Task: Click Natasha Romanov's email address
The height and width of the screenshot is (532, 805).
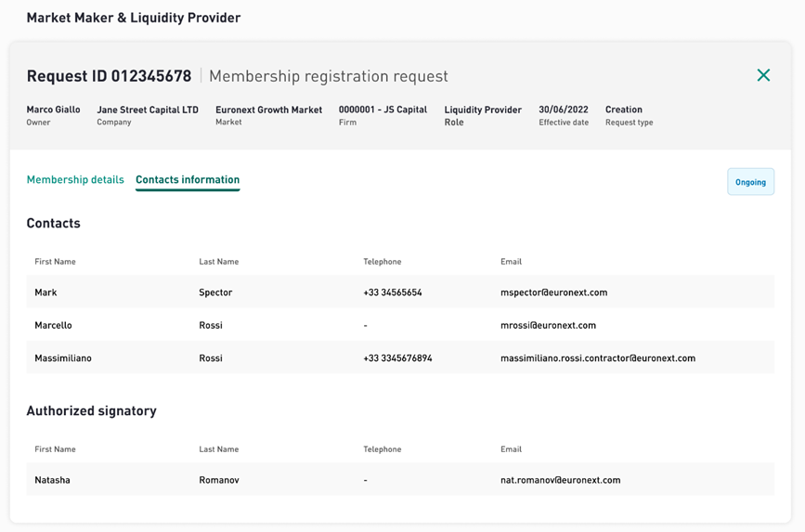Action: coord(561,480)
